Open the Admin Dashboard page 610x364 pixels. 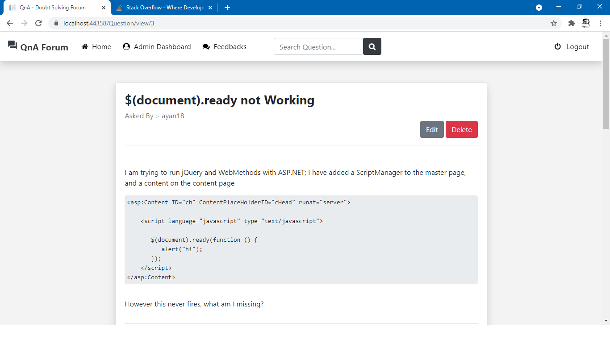(157, 47)
